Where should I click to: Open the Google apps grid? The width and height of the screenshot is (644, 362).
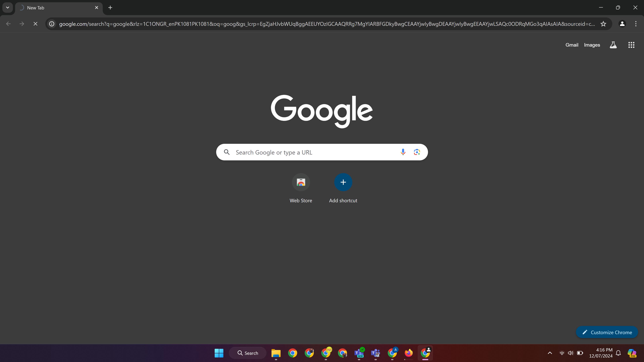pyautogui.click(x=631, y=45)
